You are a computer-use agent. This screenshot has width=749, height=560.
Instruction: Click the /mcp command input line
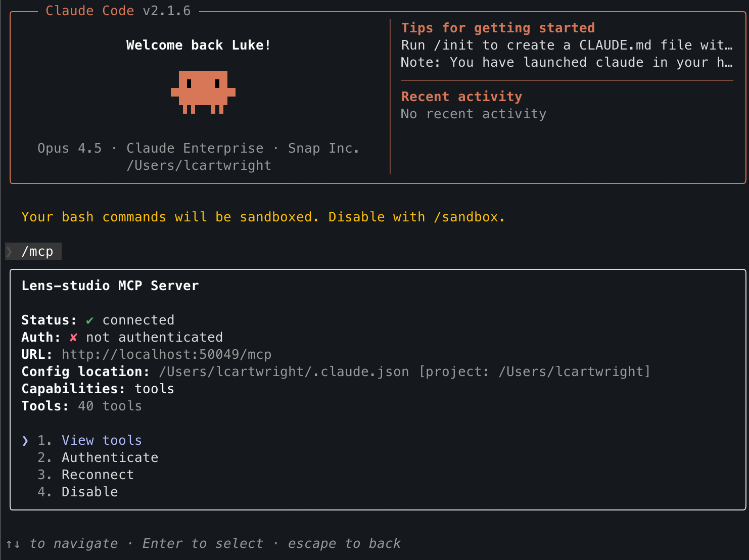37,252
